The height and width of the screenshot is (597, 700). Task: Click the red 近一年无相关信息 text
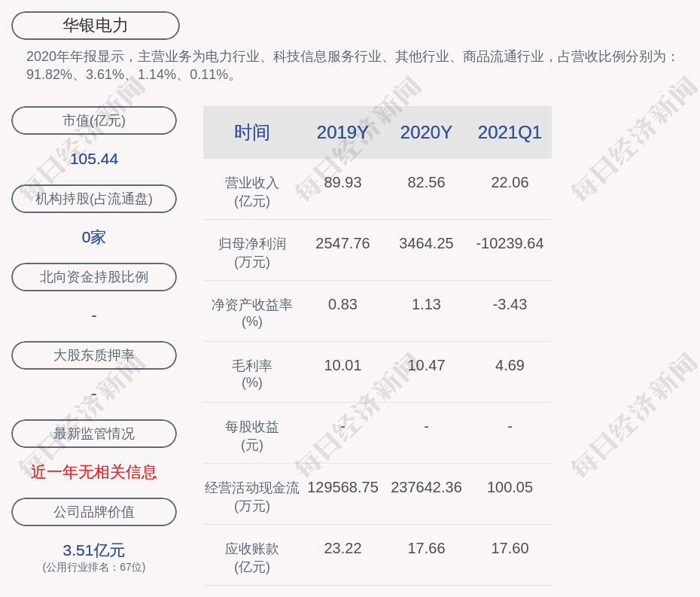click(x=94, y=472)
